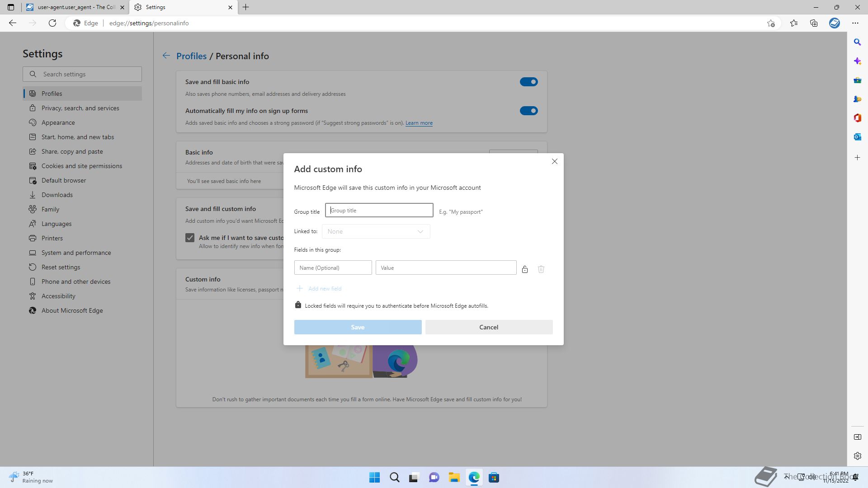Click the back arrow beside Profiles
The width and height of the screenshot is (868, 488).
click(x=166, y=56)
